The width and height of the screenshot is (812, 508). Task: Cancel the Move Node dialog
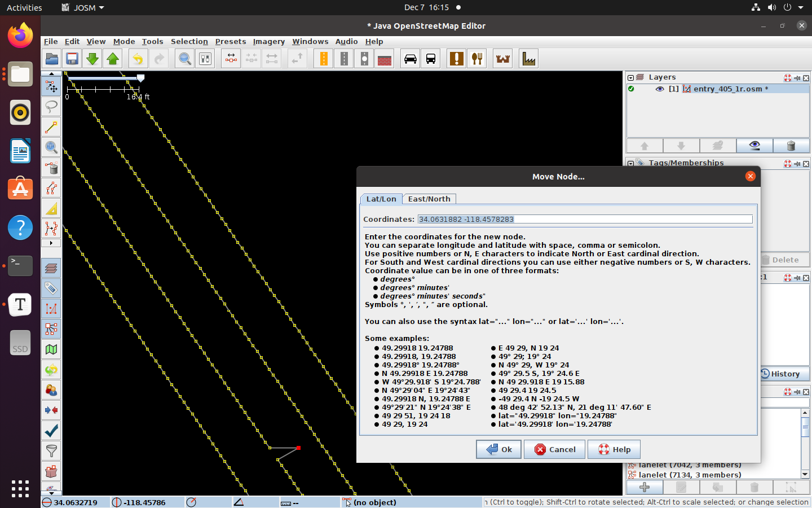(555, 449)
